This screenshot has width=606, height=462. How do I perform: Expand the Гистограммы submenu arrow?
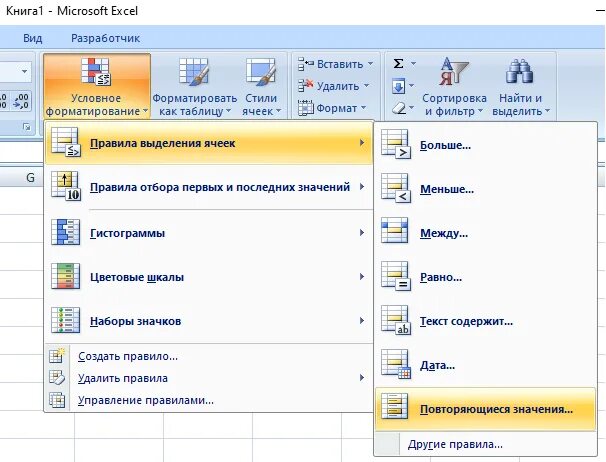(x=362, y=232)
